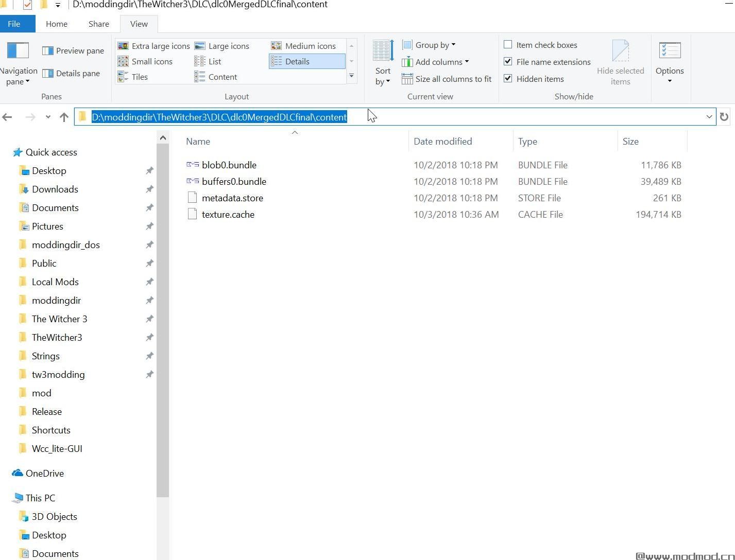Open the Sort by menu
Viewport: 735px width, 560px height.
(x=383, y=63)
